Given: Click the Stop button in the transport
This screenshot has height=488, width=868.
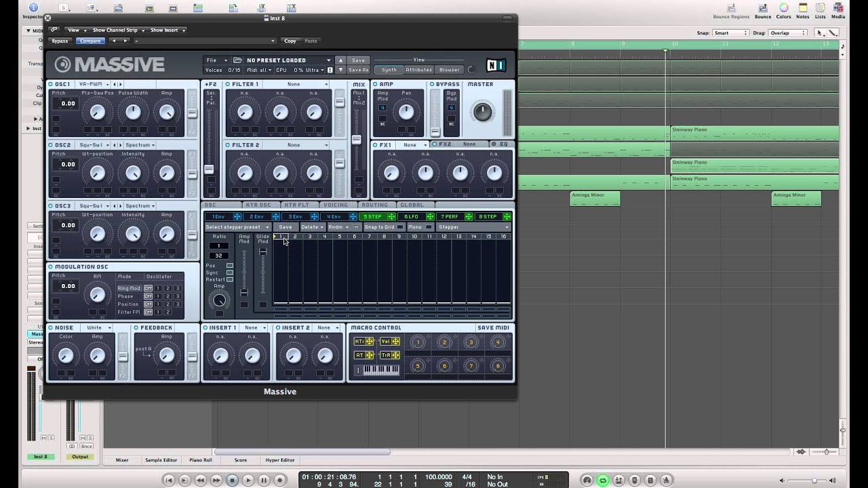Looking at the screenshot, I should (232, 480).
